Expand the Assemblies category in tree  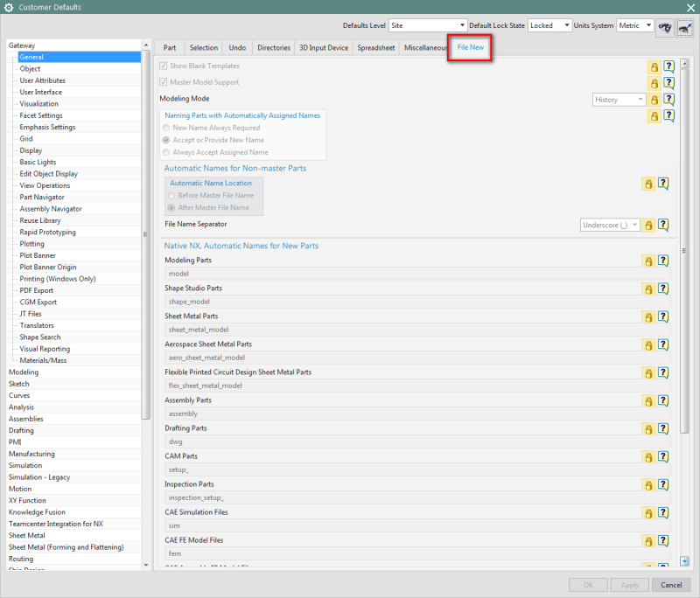pos(26,419)
